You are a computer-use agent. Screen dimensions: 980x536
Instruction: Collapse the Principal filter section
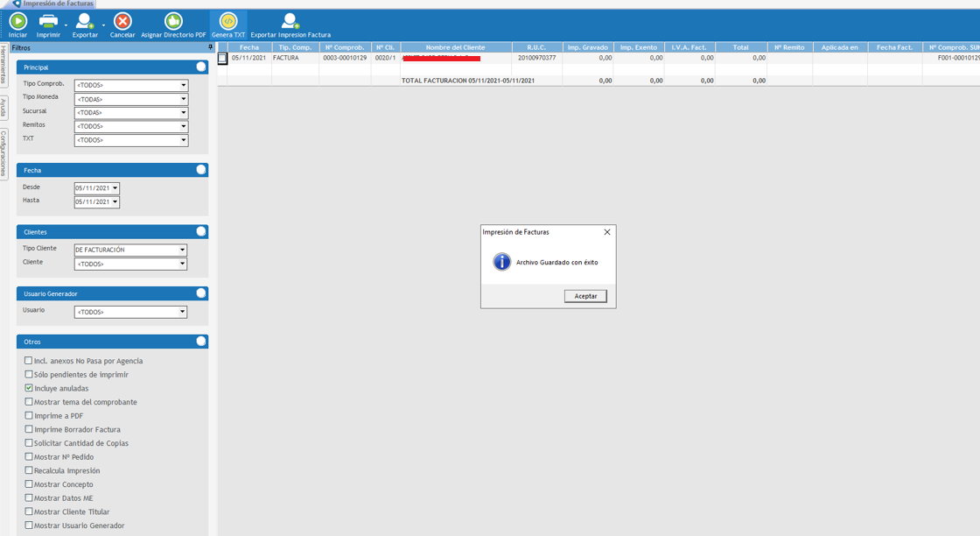tap(201, 67)
